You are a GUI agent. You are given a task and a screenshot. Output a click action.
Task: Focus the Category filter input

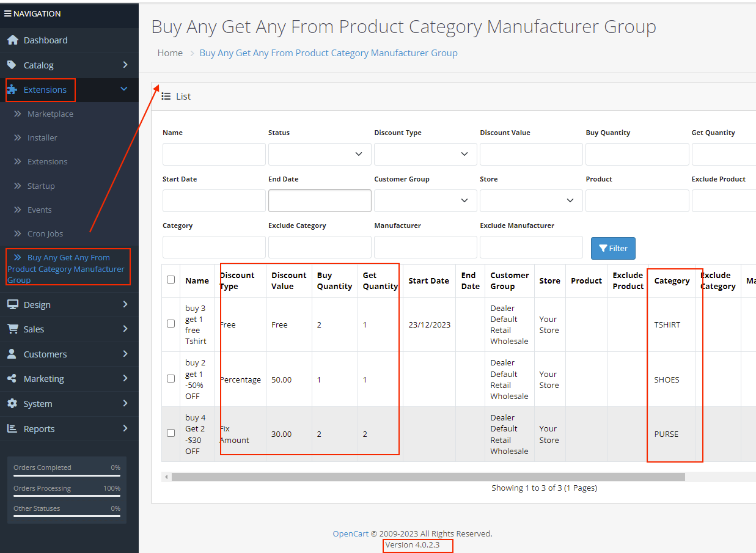[214, 247]
